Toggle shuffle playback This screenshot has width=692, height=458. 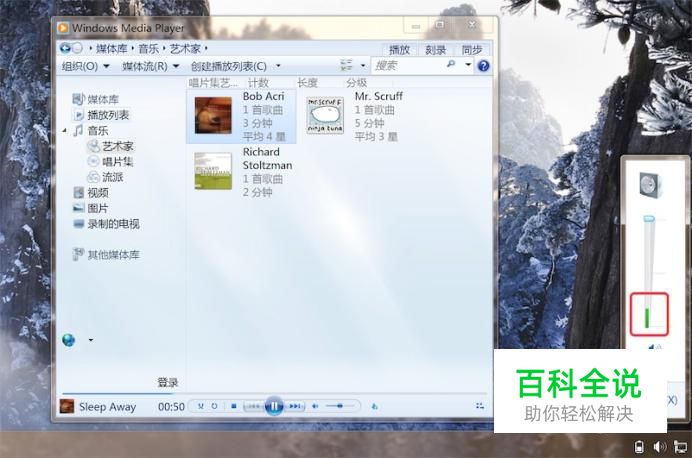point(201,406)
